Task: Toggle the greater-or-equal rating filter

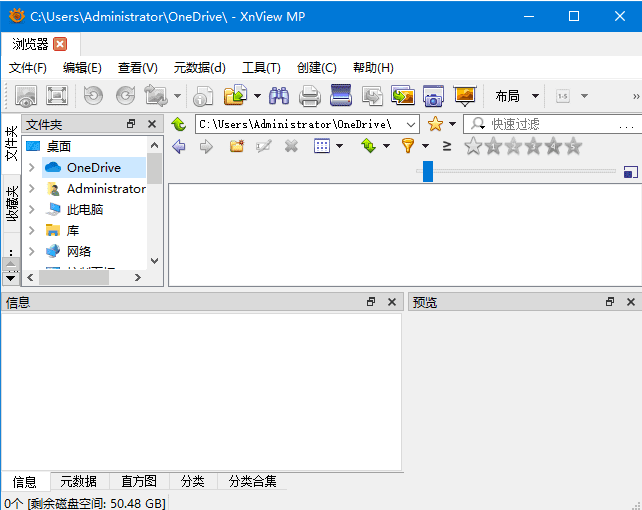Action: pos(447,146)
